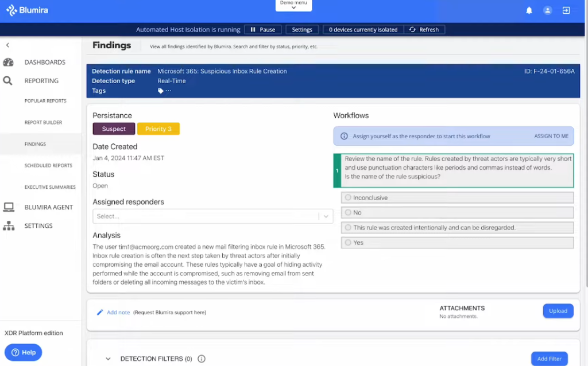Click the Reporting magnifier icon
The width and height of the screenshot is (588, 366).
(x=8, y=80)
